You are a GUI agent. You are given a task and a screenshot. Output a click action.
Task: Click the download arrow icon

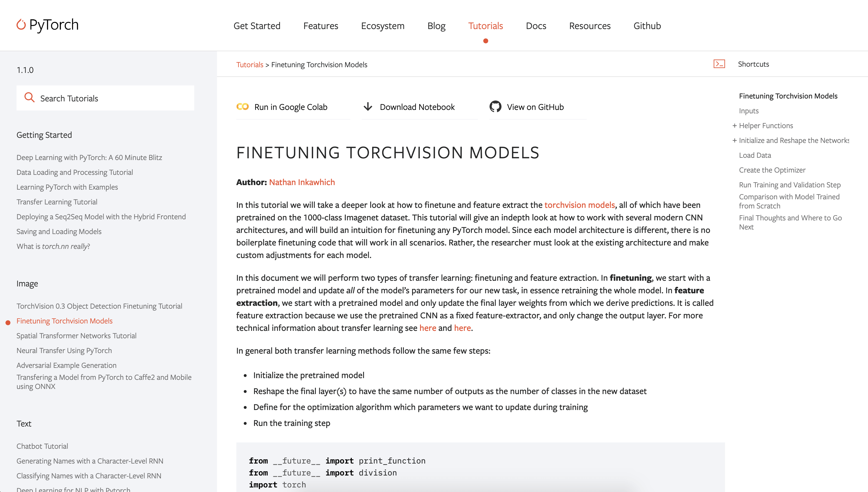tap(368, 107)
